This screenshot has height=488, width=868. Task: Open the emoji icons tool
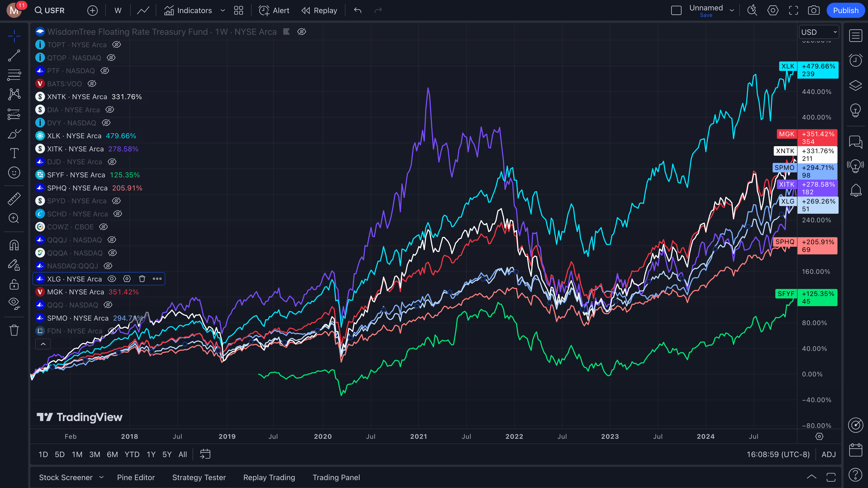tap(14, 173)
